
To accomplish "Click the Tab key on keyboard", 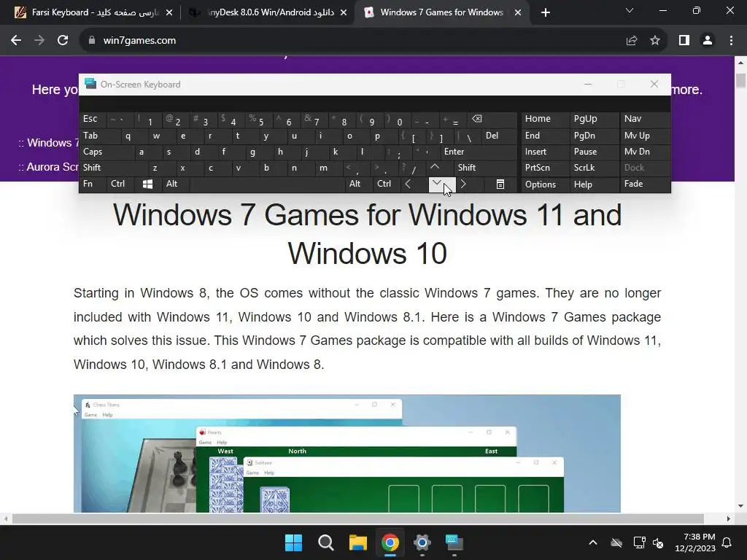I will [x=99, y=136].
